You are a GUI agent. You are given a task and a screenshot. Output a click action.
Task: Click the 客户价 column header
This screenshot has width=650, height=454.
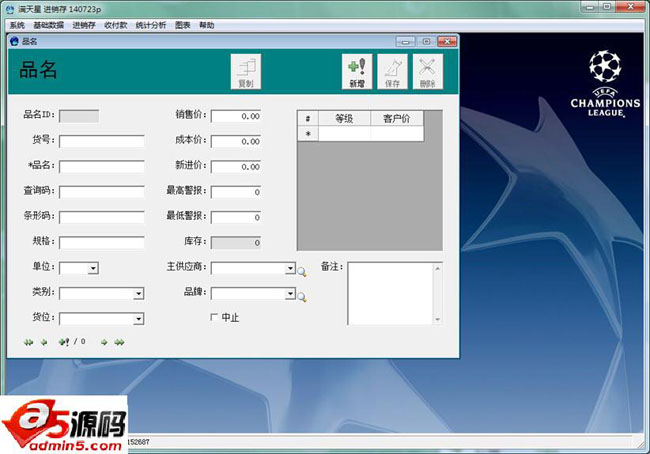pyautogui.click(x=397, y=119)
